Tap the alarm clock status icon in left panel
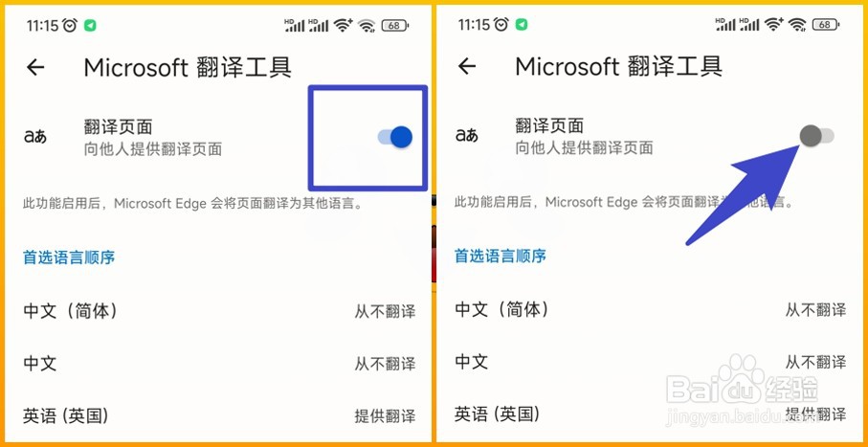Image resolution: width=868 pixels, height=447 pixels. pyautogui.click(x=70, y=25)
